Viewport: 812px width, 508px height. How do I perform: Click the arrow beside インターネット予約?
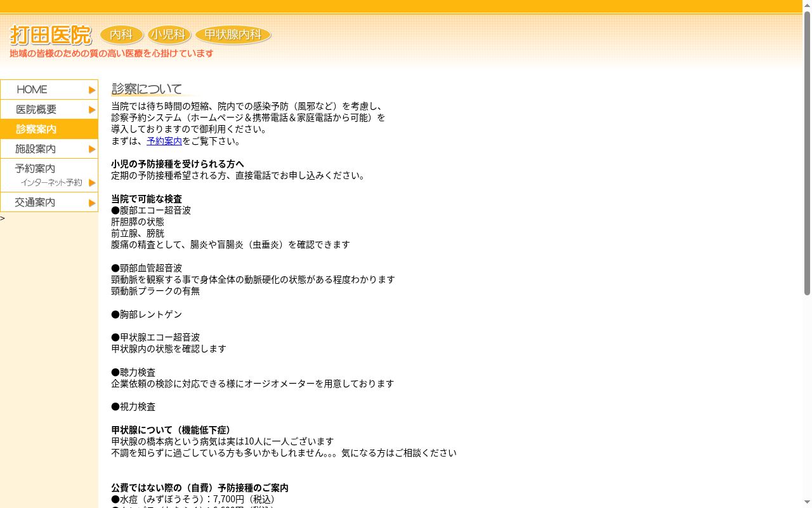pos(92,183)
